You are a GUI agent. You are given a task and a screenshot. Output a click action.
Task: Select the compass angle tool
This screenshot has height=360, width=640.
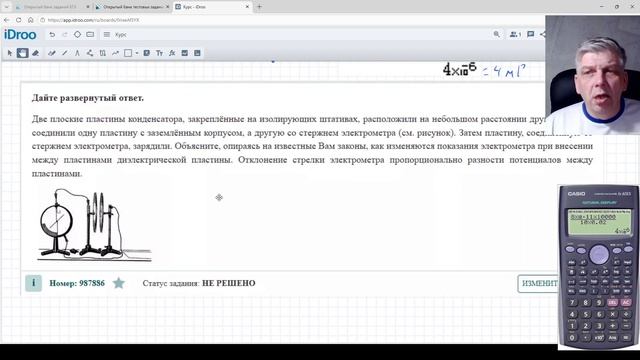click(77, 53)
